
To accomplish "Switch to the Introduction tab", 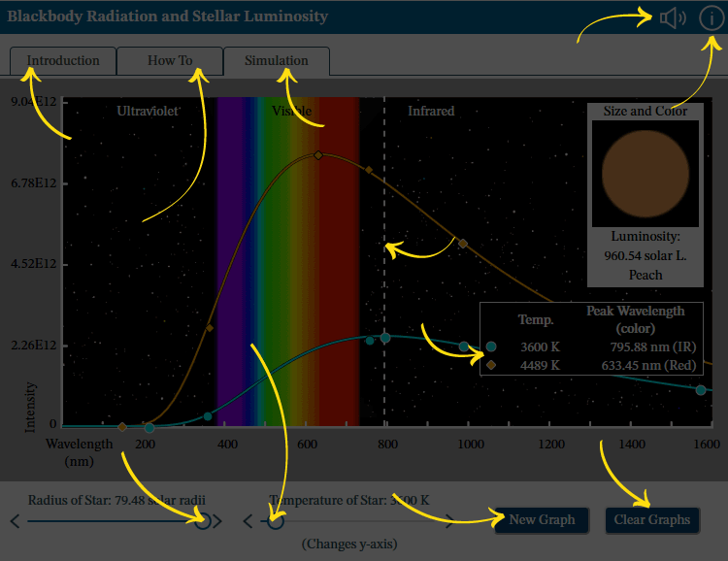I will (x=63, y=60).
